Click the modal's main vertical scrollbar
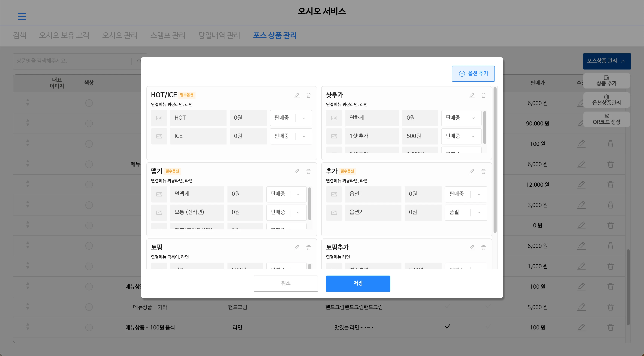Viewport: 644px width, 356px height. click(x=495, y=160)
